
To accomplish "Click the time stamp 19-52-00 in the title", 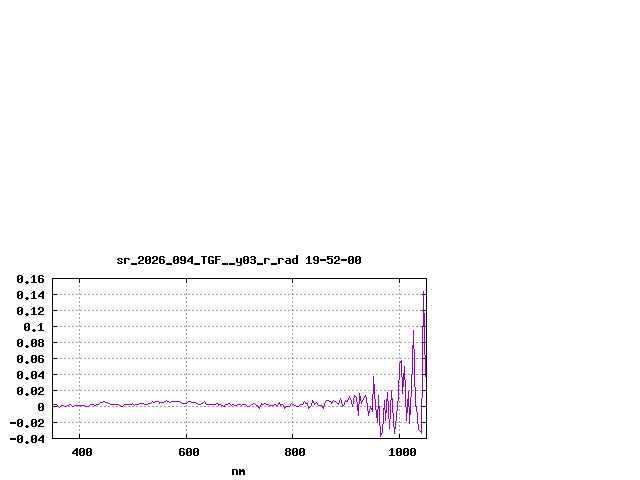I will (x=334, y=260).
